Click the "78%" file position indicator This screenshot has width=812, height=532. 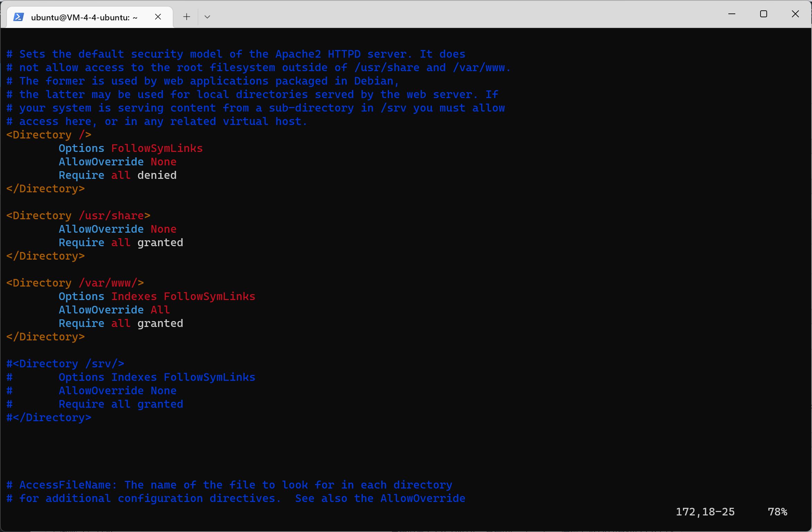click(x=777, y=512)
